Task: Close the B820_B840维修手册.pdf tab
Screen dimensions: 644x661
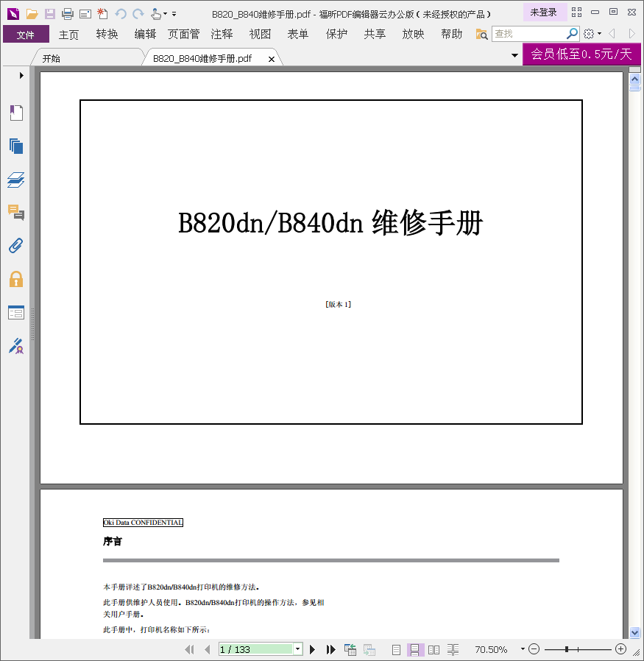Action: pyautogui.click(x=272, y=59)
